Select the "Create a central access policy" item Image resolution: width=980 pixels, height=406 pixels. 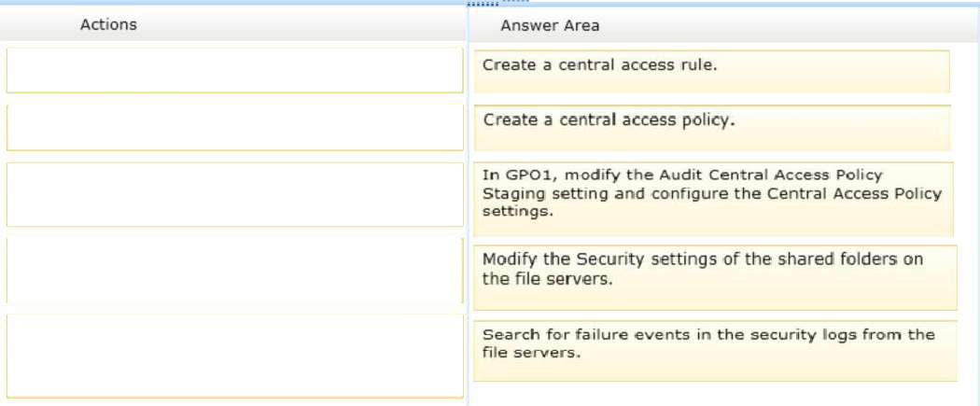click(712, 128)
